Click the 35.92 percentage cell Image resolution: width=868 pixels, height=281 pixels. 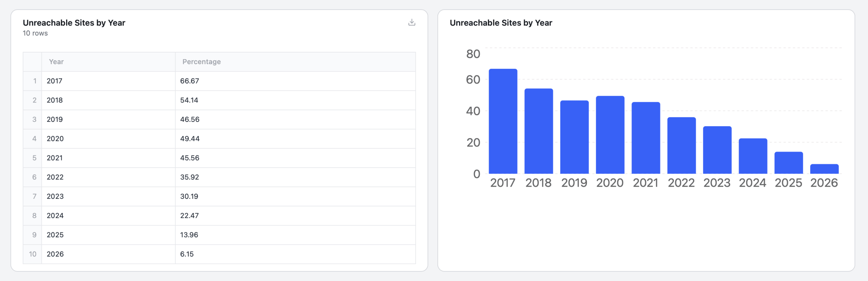pyautogui.click(x=190, y=177)
